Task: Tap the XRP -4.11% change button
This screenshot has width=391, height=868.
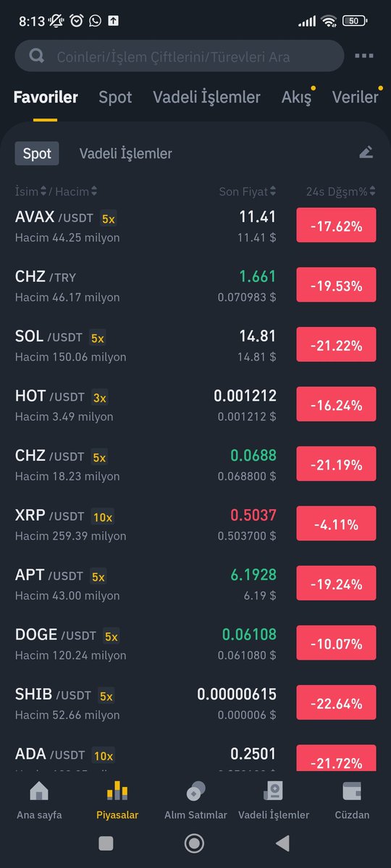Action: tap(336, 524)
